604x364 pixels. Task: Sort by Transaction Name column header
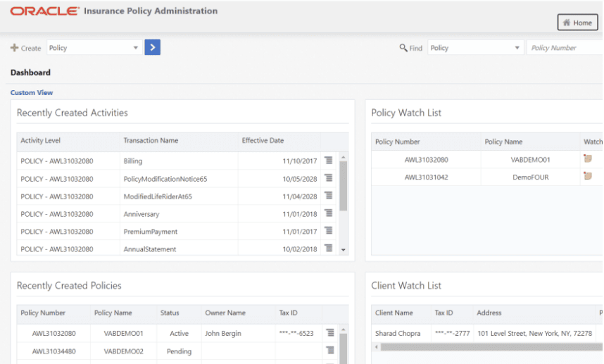[151, 141]
